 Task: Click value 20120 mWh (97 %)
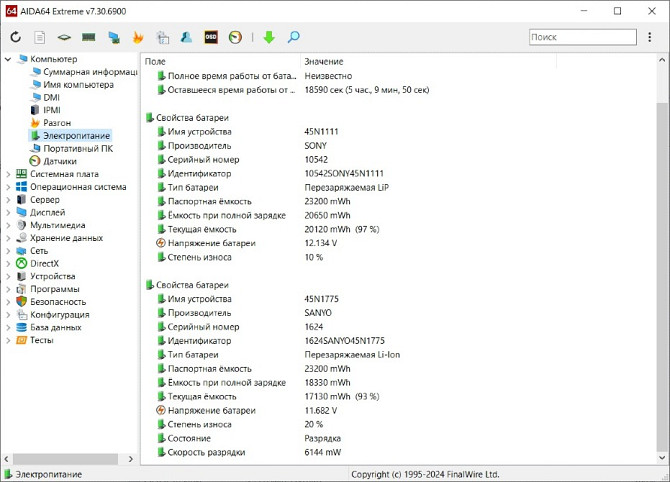(x=341, y=229)
